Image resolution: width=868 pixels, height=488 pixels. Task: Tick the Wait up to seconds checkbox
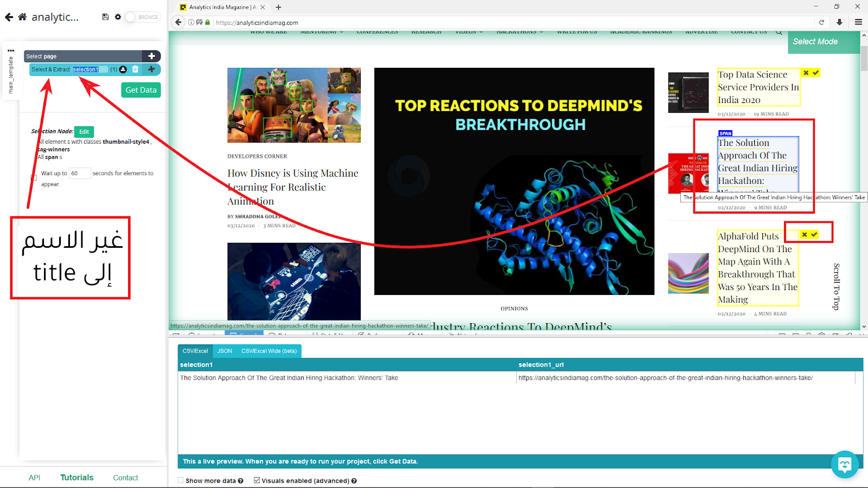click(x=34, y=178)
